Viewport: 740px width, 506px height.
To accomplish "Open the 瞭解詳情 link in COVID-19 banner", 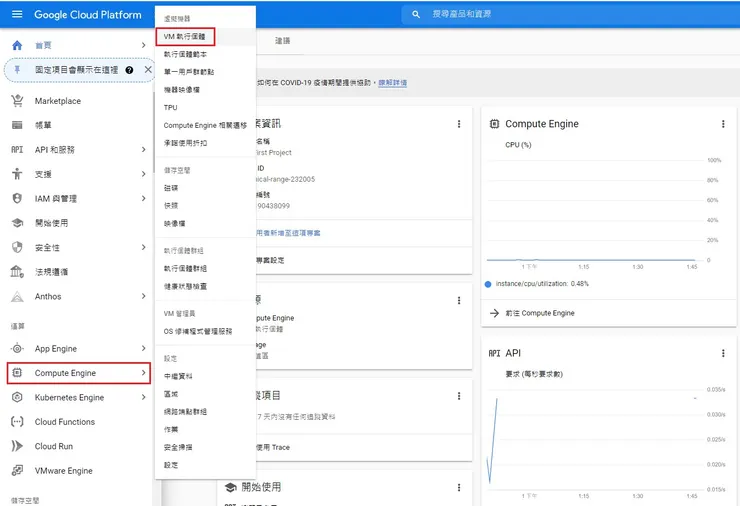I will [393, 83].
